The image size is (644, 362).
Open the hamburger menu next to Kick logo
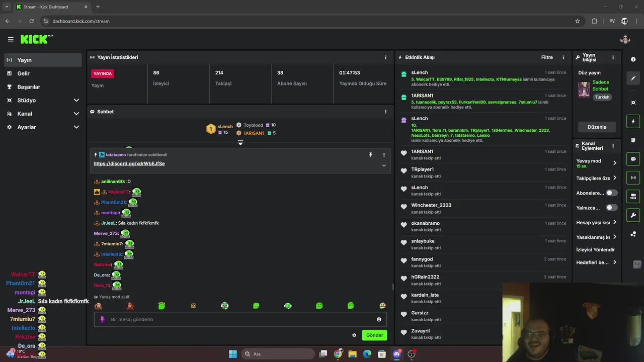click(11, 39)
